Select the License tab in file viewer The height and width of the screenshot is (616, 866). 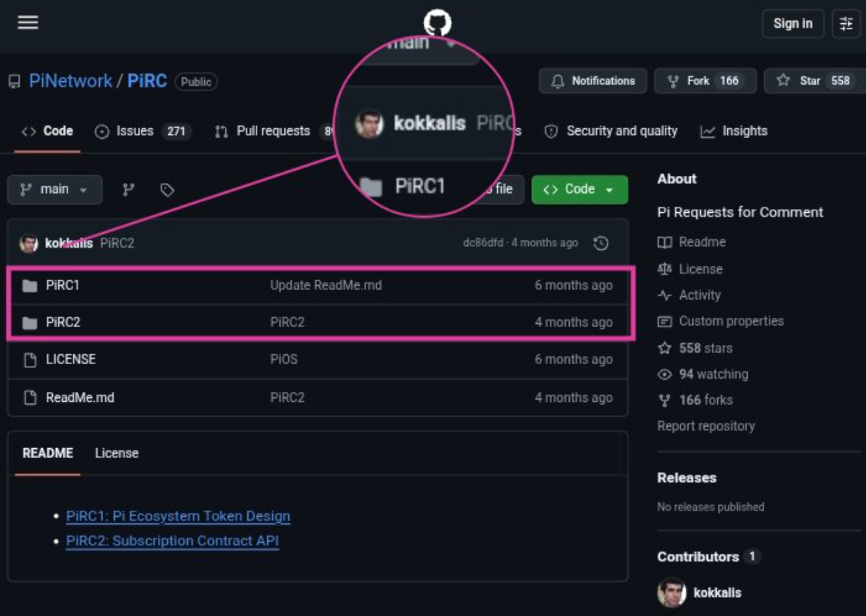click(x=116, y=453)
